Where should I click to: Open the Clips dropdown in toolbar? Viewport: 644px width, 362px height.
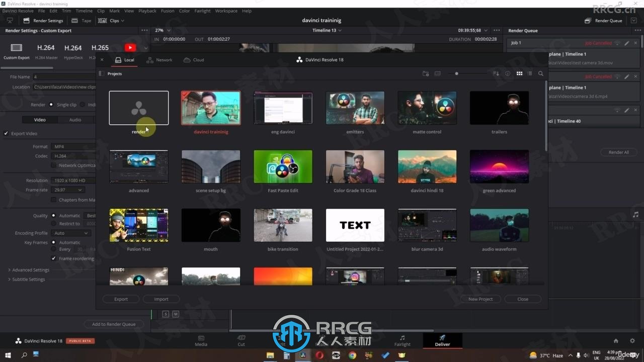[111, 21]
